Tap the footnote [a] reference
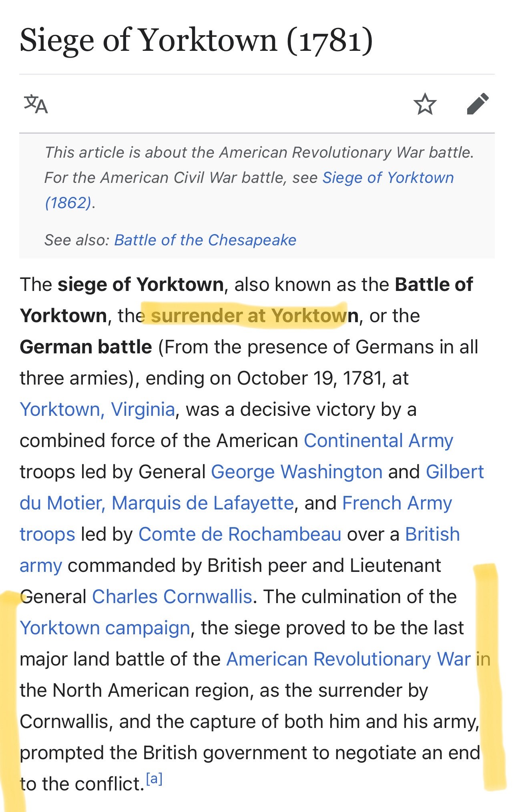 (x=154, y=778)
